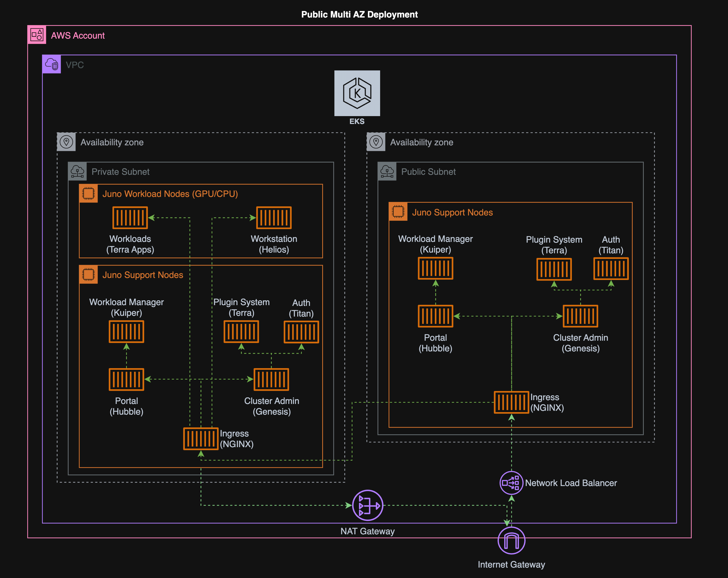Click the Juno Workload Nodes chip icon

[88, 193]
